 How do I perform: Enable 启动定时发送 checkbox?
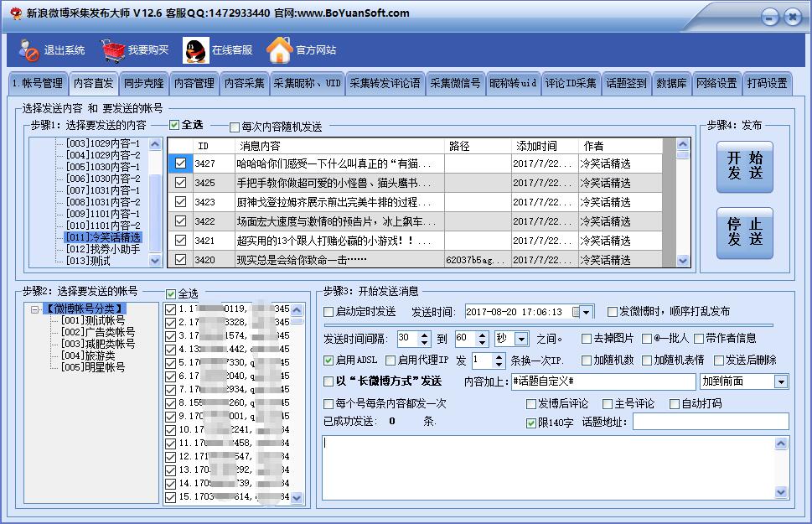pyautogui.click(x=328, y=312)
